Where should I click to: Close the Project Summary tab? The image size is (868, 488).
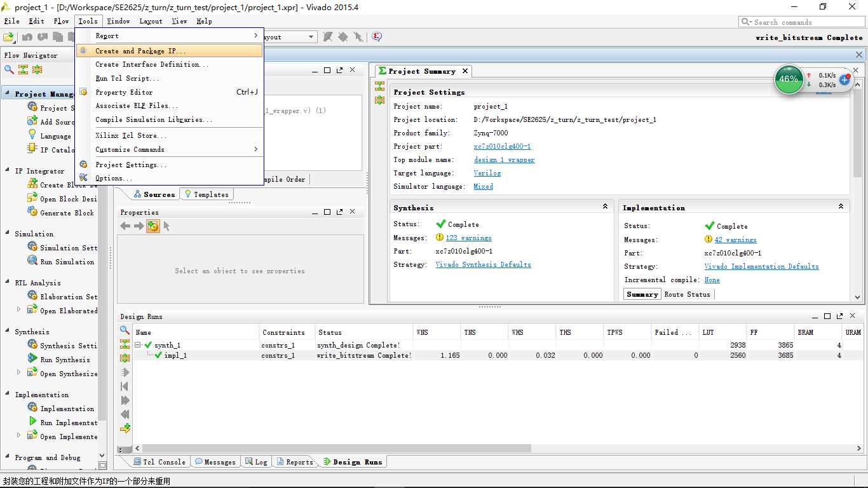[x=465, y=71]
